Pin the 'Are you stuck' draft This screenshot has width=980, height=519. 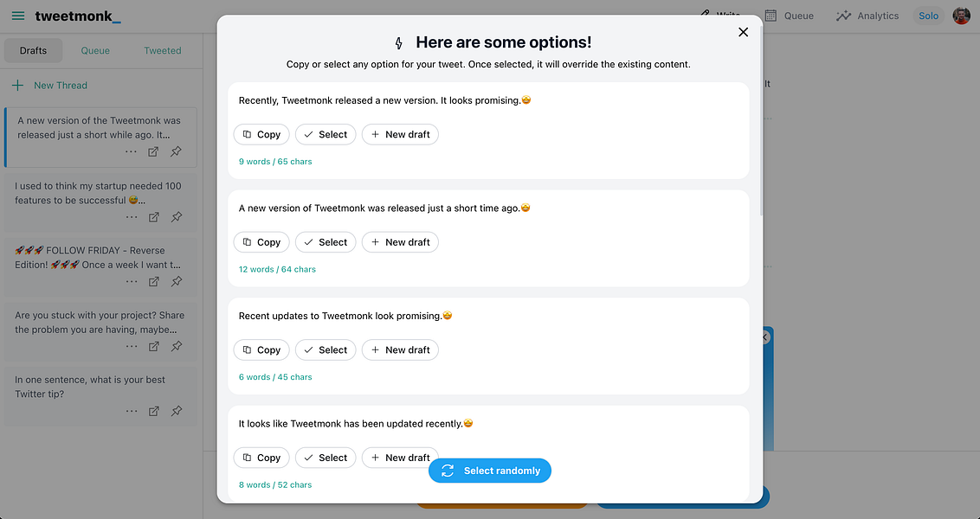(x=177, y=346)
